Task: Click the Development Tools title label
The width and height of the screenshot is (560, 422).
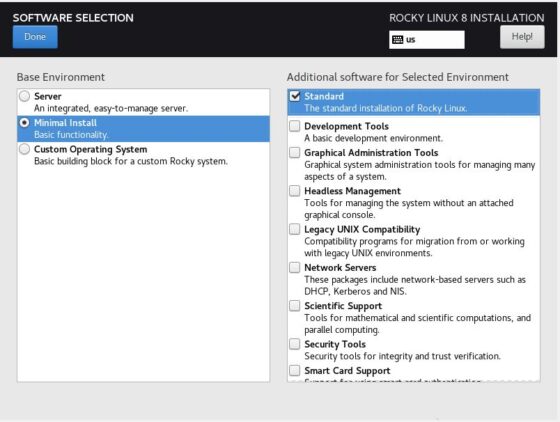Action: [346, 126]
